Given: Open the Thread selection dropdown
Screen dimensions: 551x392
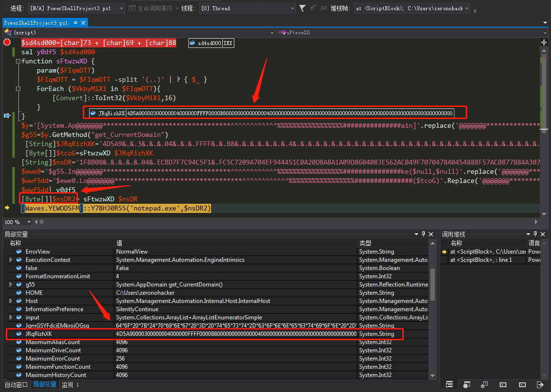Looking at the screenshot, I should [247, 8].
